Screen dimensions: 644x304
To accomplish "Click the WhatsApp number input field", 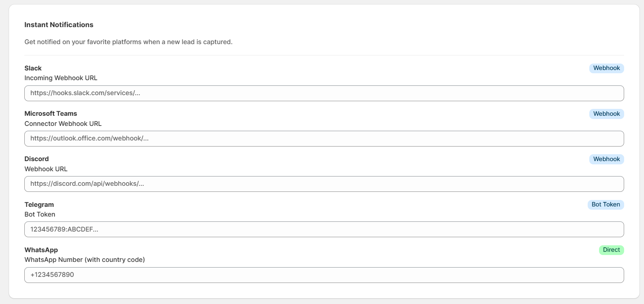I will [x=324, y=275].
